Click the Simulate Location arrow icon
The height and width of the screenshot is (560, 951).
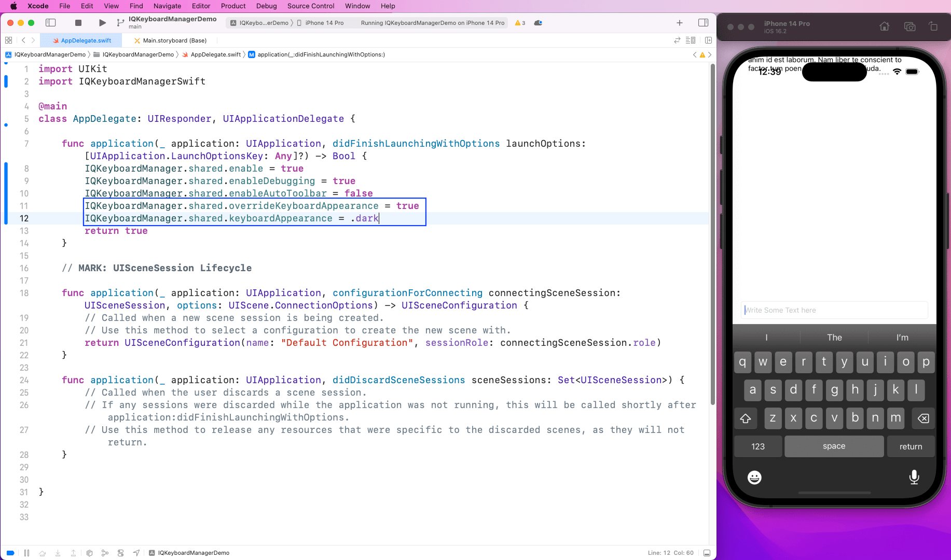(136, 553)
